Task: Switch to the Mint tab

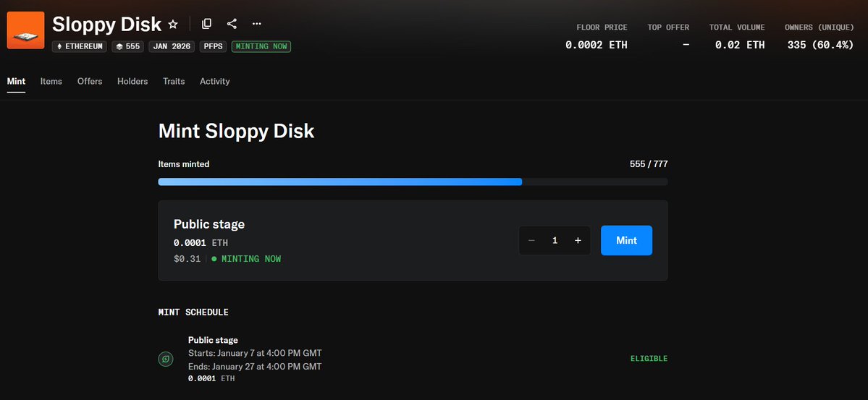Action: [x=16, y=81]
